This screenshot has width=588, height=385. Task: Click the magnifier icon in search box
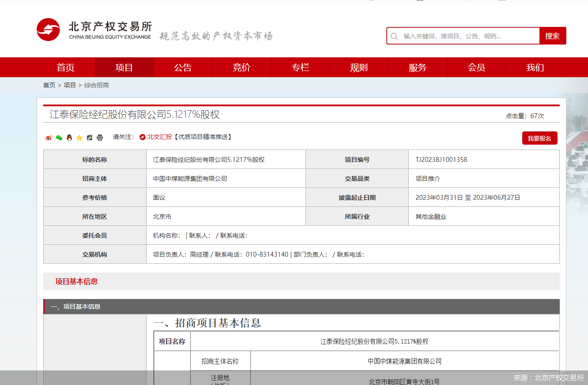tap(394, 36)
